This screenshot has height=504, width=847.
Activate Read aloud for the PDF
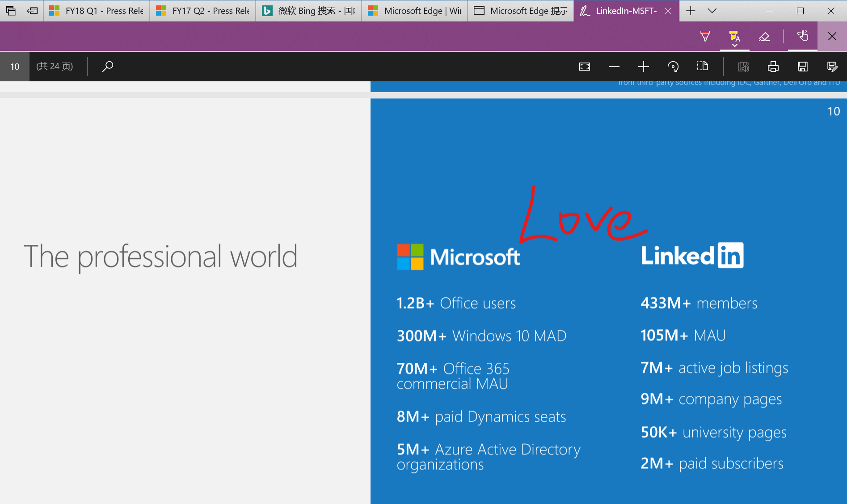pos(744,66)
